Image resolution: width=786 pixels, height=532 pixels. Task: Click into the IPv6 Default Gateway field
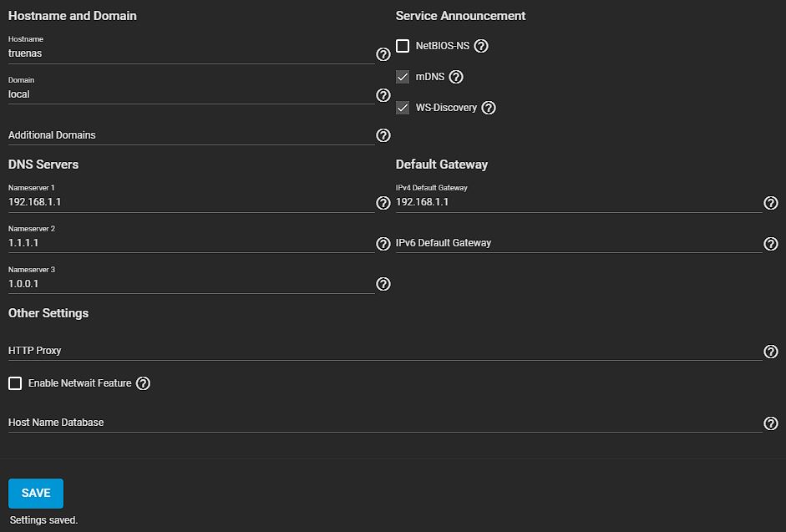click(579, 243)
